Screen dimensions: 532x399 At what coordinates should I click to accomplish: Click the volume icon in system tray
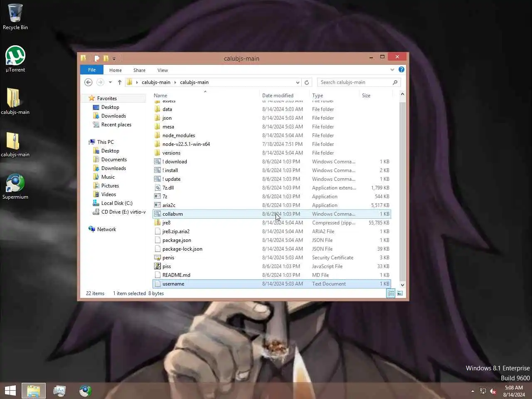click(493, 391)
